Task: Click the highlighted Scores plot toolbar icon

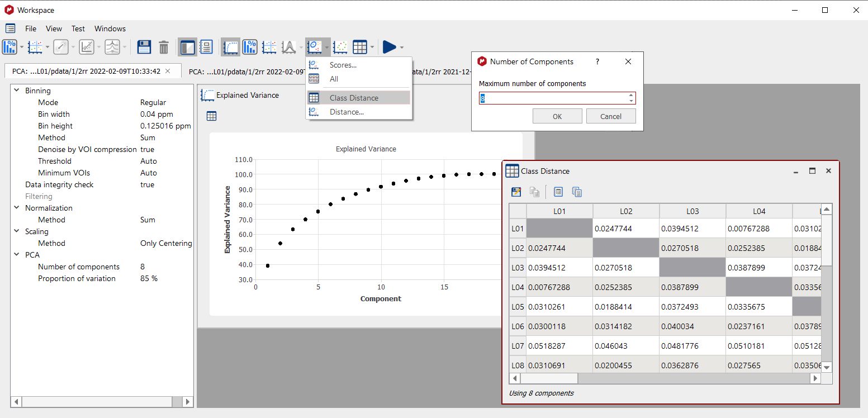Action: (315, 47)
